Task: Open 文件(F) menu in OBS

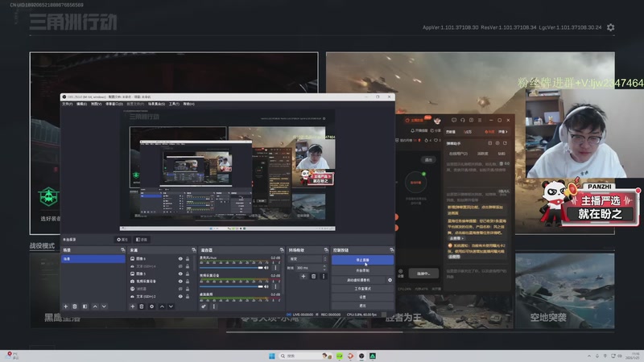Action: pos(68,105)
